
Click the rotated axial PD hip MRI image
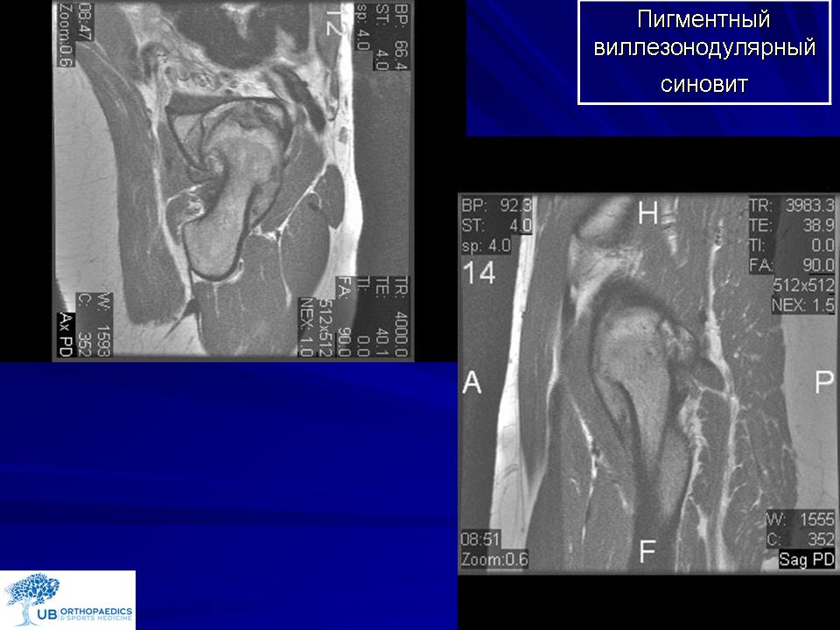click(232, 179)
